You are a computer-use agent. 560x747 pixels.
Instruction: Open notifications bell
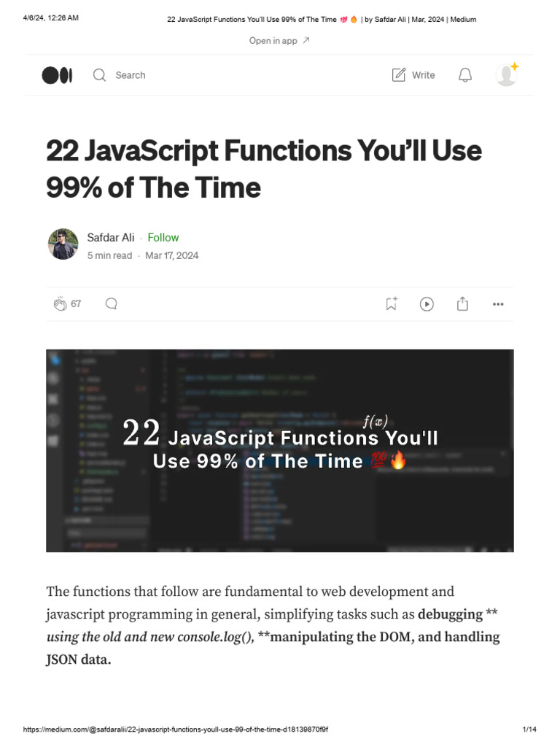pos(464,75)
